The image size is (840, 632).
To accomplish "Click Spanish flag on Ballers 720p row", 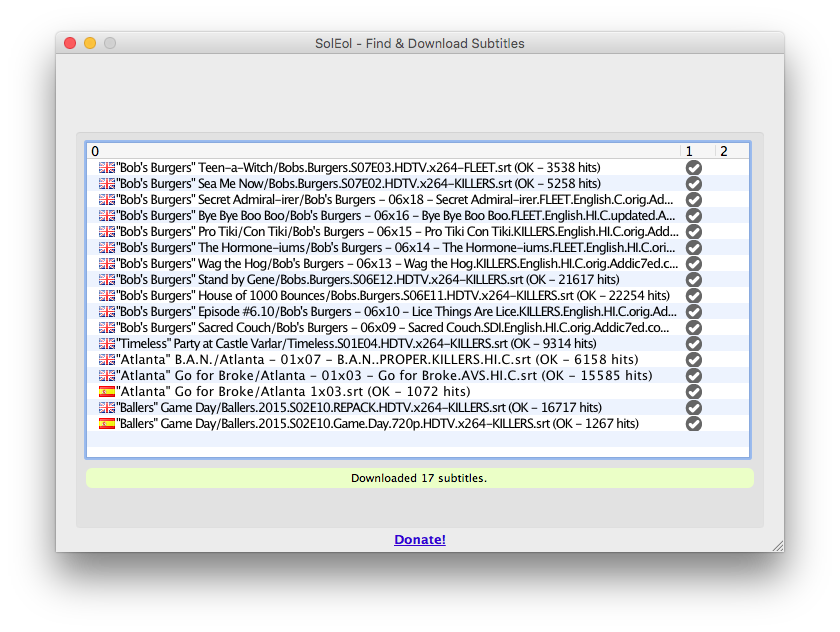I will [107, 424].
